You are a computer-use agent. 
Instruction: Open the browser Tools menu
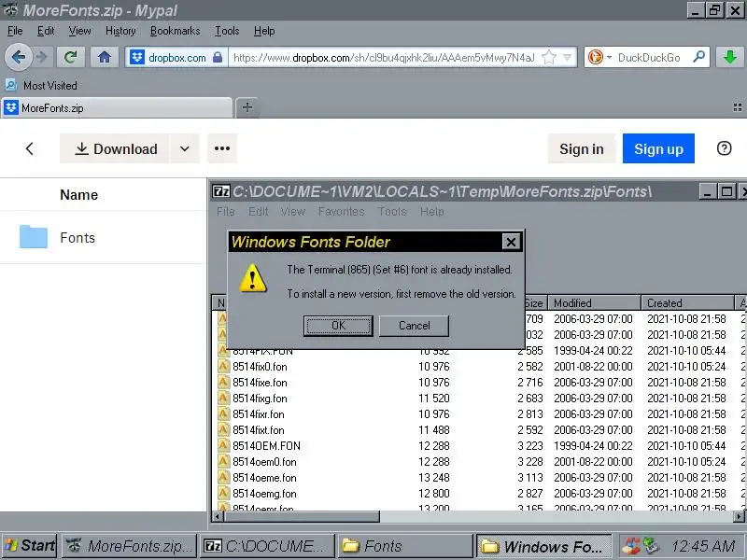[x=227, y=31]
